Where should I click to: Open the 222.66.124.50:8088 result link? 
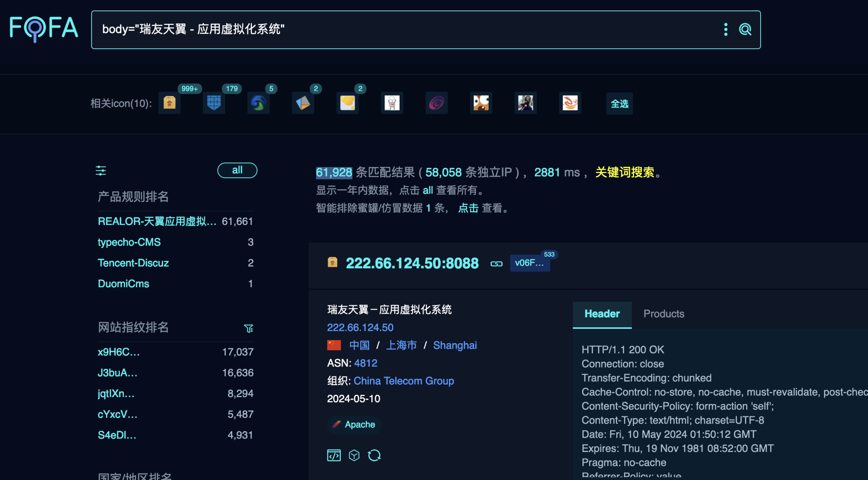412,263
